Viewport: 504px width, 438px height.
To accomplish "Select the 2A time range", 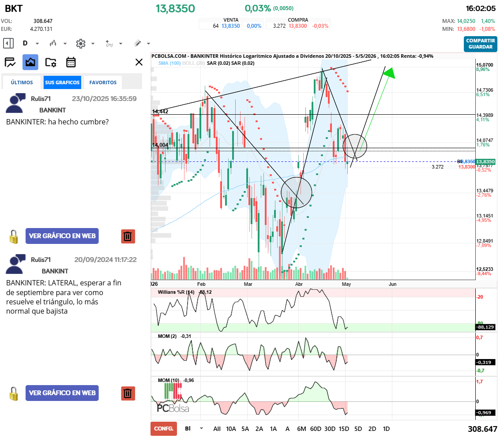I will (x=259, y=429).
